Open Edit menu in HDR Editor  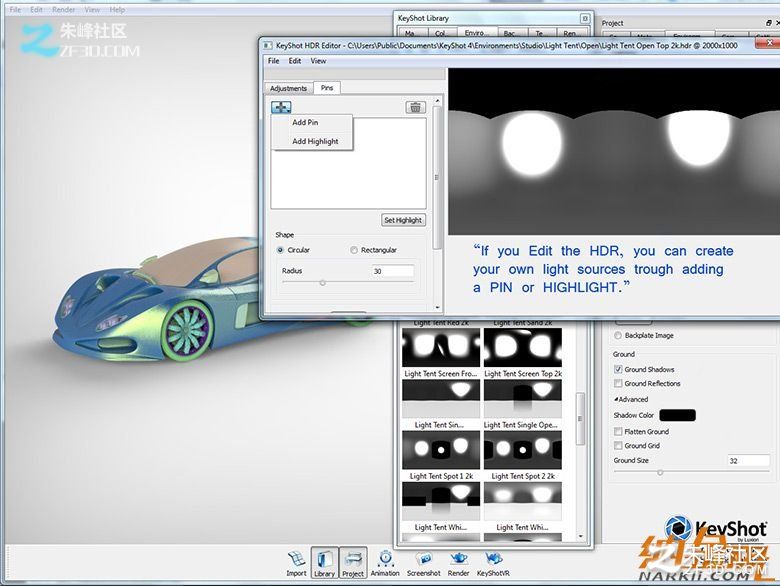click(x=295, y=61)
